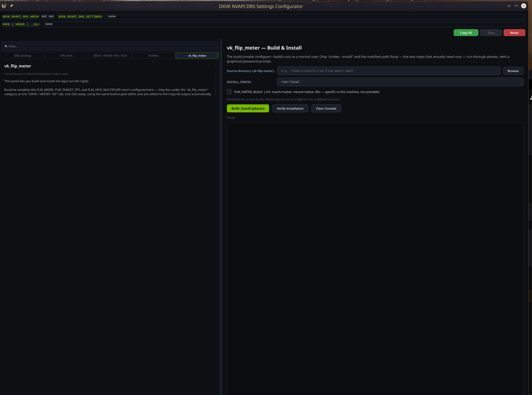The image size is (532, 395).
Task: Click the red Reset button
Action: click(514, 33)
